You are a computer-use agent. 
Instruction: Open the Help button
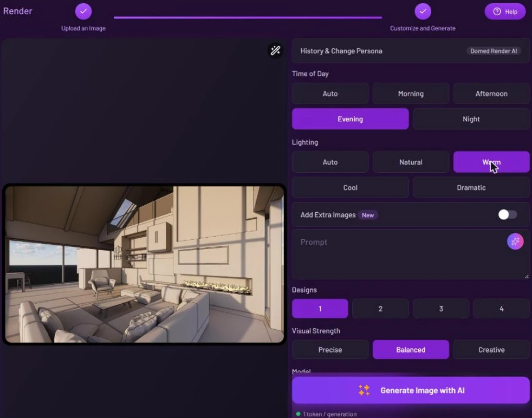pos(505,11)
